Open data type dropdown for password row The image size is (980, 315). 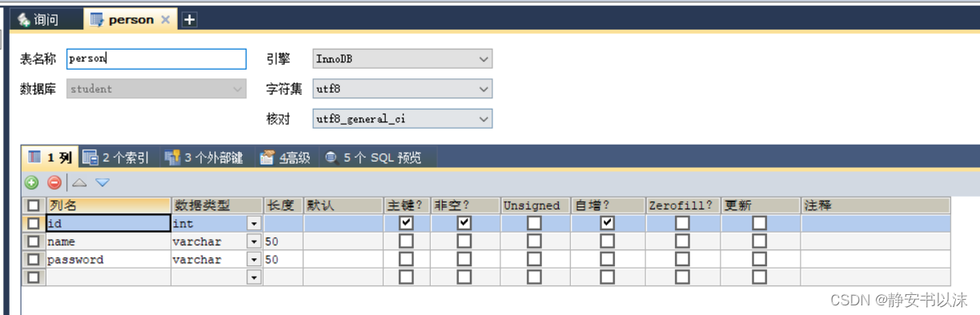click(x=255, y=259)
